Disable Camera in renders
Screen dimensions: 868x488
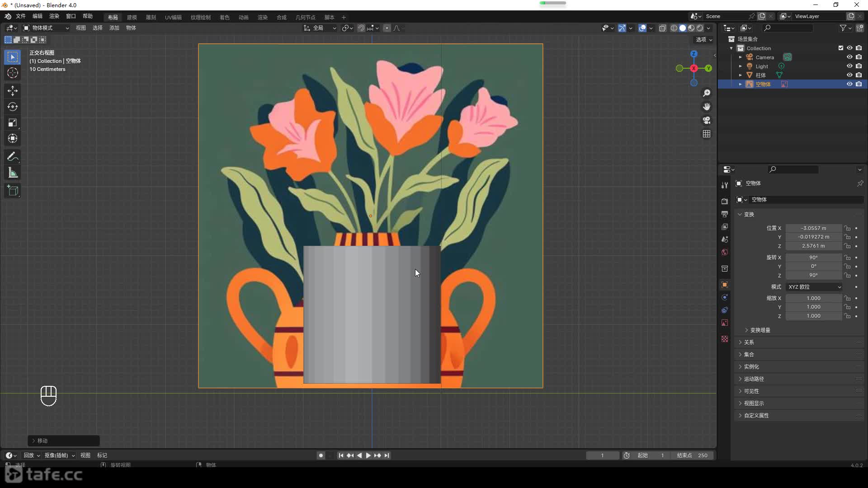pos(859,57)
